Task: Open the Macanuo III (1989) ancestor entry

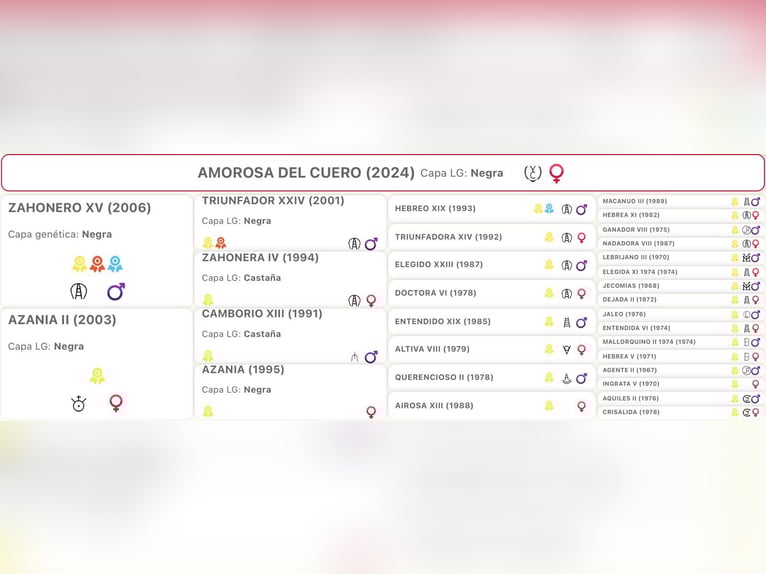Action: (x=635, y=201)
